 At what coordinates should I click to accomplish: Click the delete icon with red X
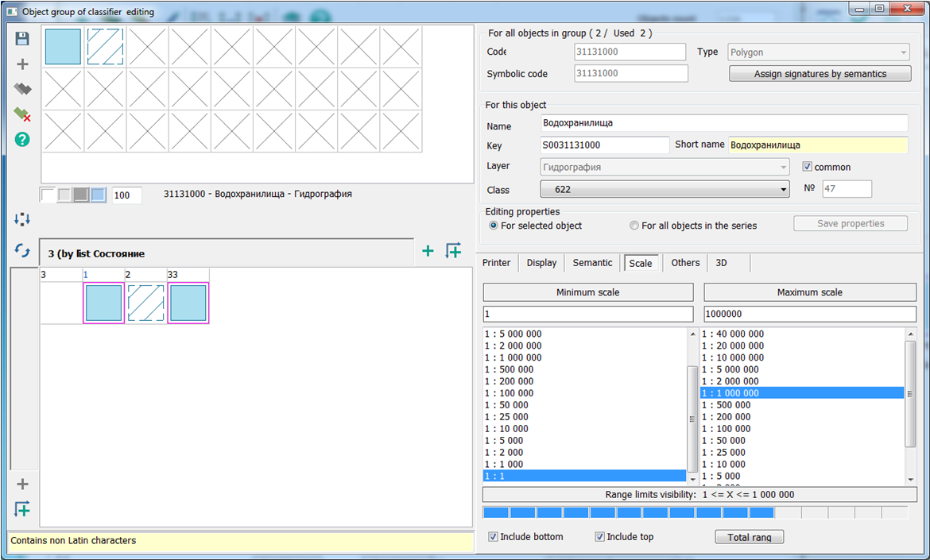click(x=22, y=115)
